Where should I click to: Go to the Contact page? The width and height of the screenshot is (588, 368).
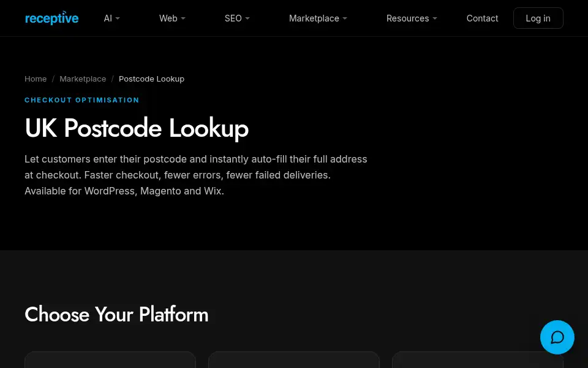482,18
